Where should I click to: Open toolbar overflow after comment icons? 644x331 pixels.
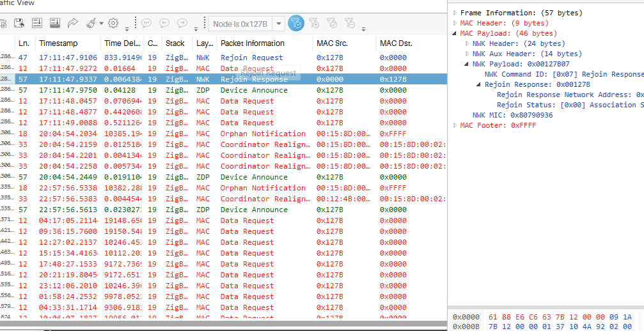click(196, 29)
